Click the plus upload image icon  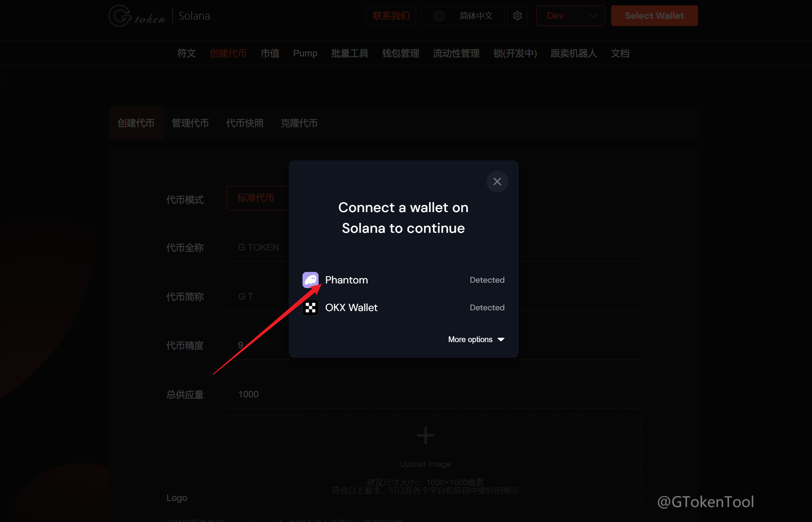pyautogui.click(x=425, y=435)
